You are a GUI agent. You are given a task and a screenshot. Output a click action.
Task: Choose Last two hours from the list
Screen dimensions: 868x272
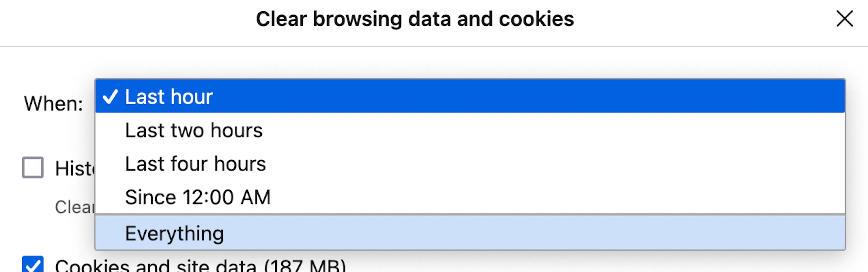pos(470,130)
